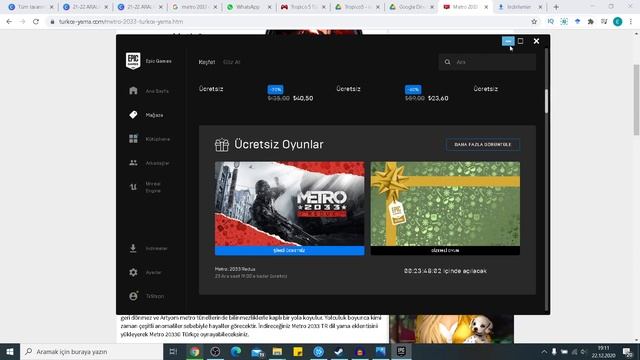Switch to the Tropico 5 browser tab

tap(304, 7)
